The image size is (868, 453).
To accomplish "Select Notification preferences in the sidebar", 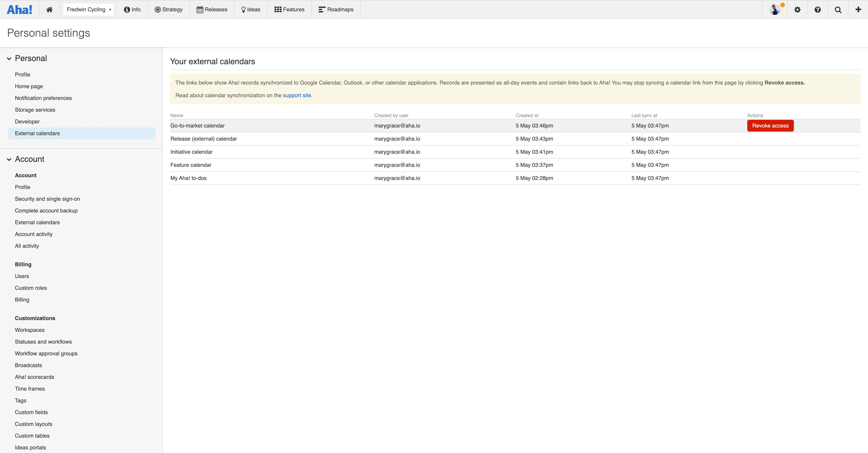I will [x=43, y=98].
